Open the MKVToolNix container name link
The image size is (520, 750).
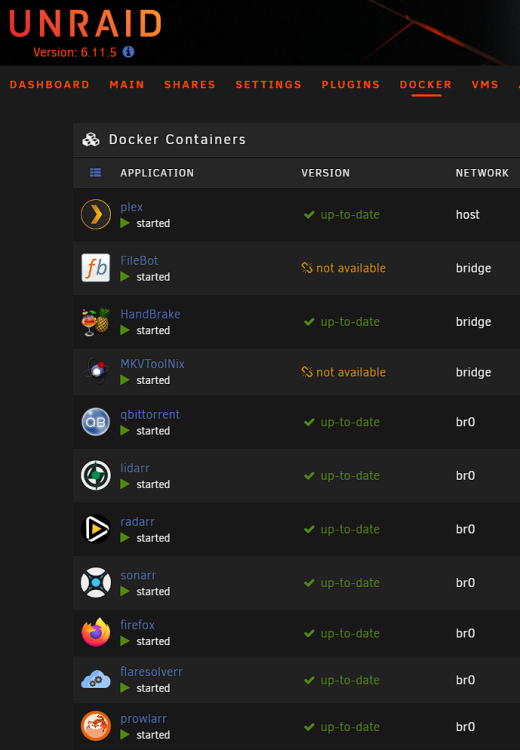click(152, 364)
